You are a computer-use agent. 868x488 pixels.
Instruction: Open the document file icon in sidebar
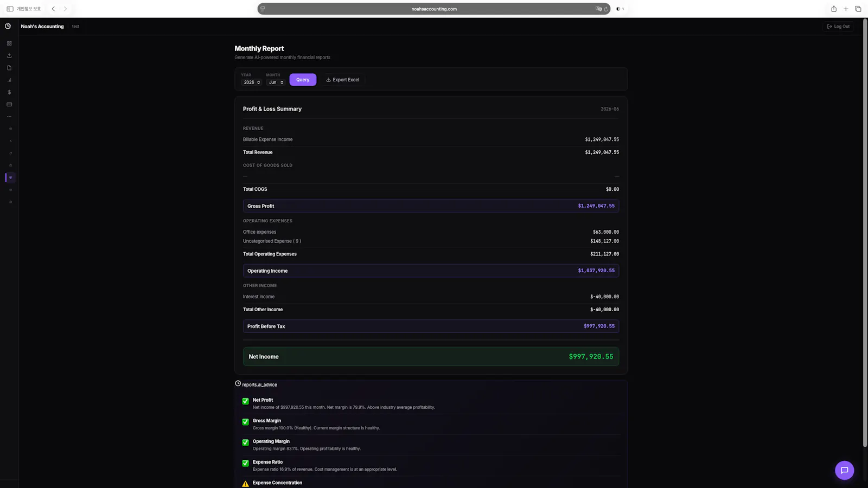pos(9,68)
